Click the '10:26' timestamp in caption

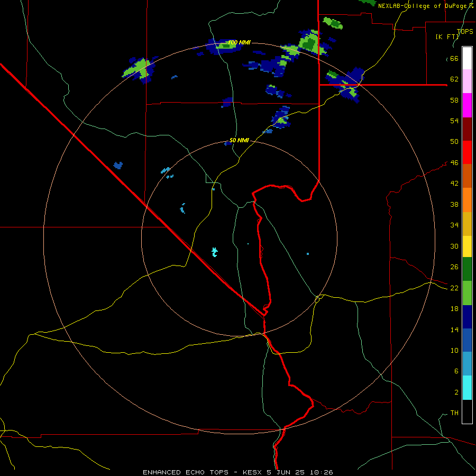point(322,472)
